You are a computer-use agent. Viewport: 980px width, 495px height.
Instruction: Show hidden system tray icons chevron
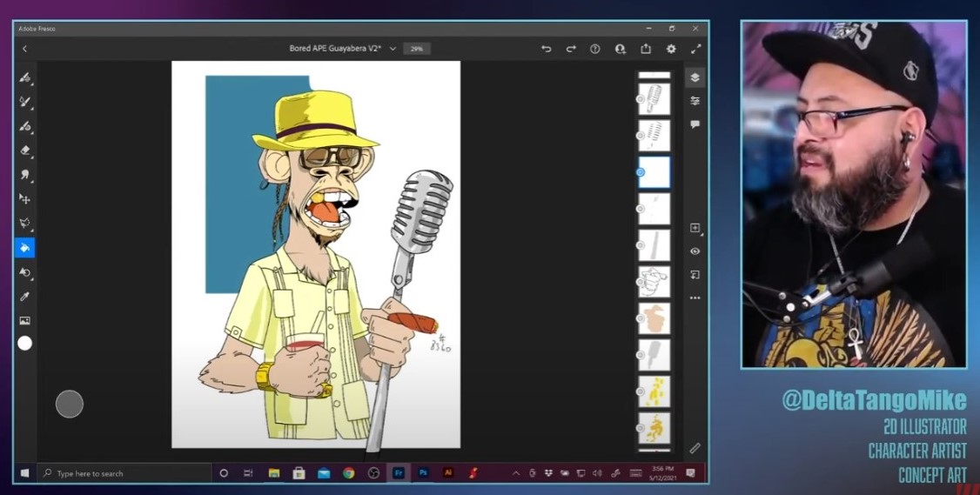click(515, 473)
